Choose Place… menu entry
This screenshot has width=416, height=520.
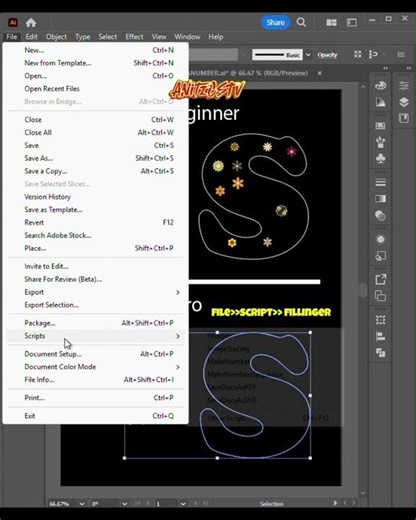(x=95, y=248)
